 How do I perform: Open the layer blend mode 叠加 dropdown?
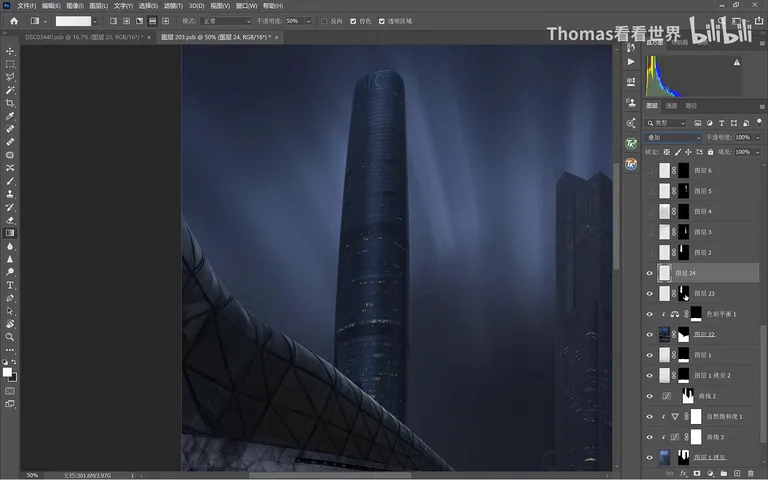point(672,138)
